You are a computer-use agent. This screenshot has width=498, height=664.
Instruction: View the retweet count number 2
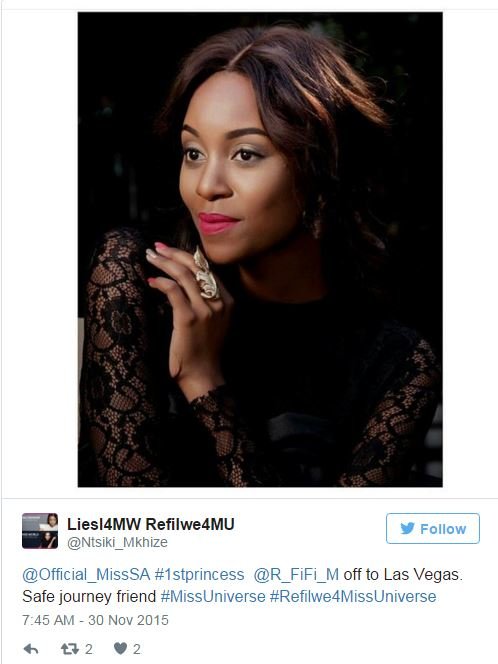click(88, 649)
